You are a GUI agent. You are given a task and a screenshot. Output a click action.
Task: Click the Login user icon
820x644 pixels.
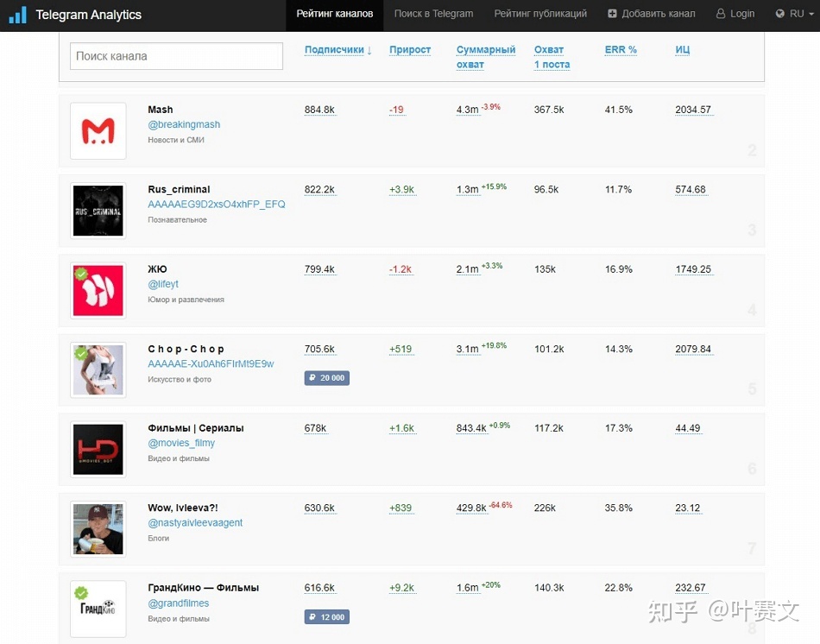(721, 14)
